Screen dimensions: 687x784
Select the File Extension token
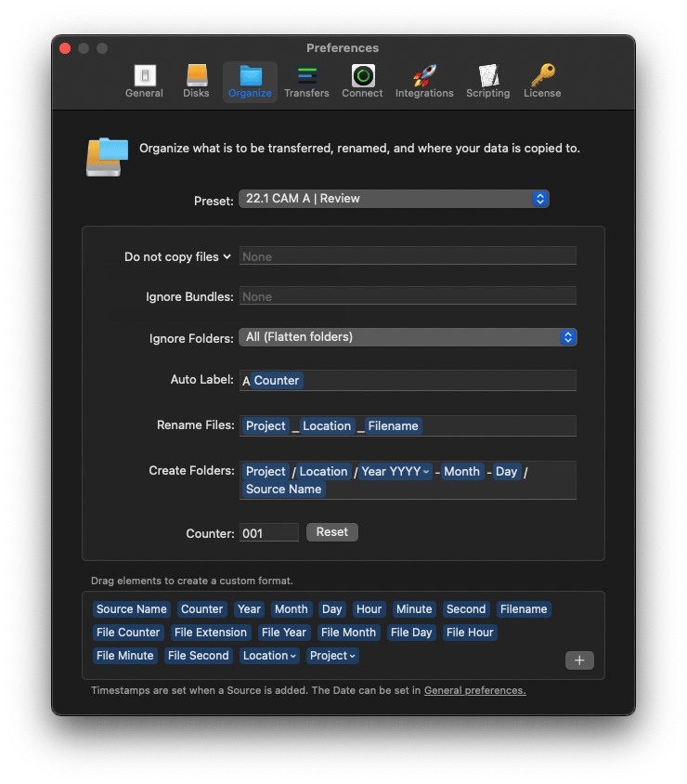coord(211,633)
